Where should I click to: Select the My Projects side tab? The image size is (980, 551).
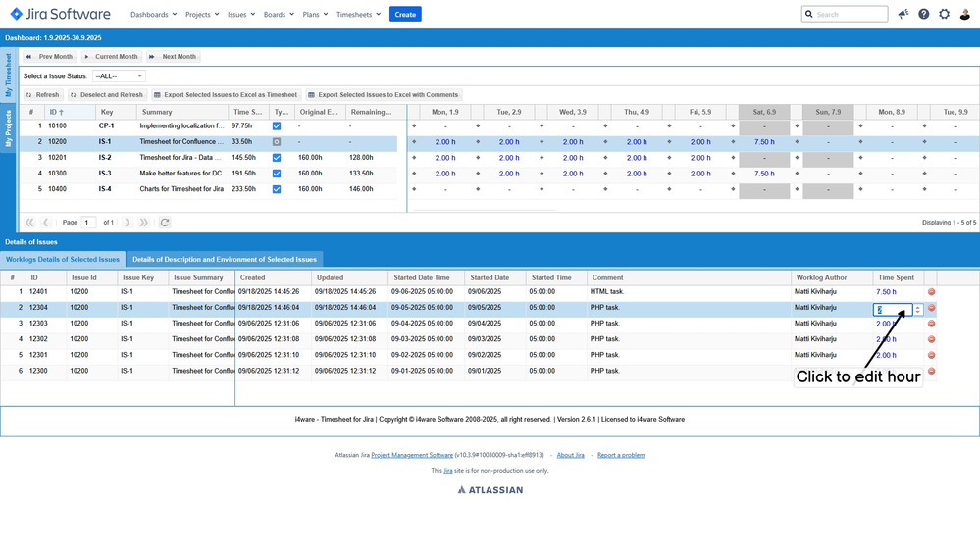(9, 128)
